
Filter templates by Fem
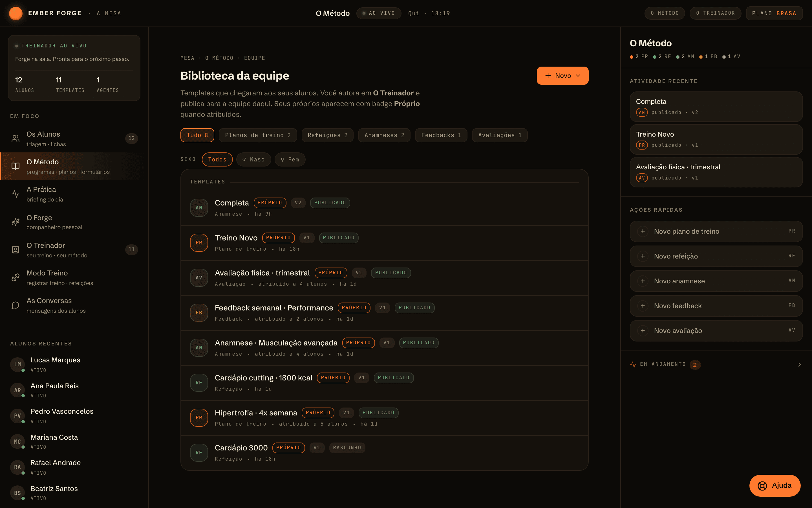coord(290,159)
